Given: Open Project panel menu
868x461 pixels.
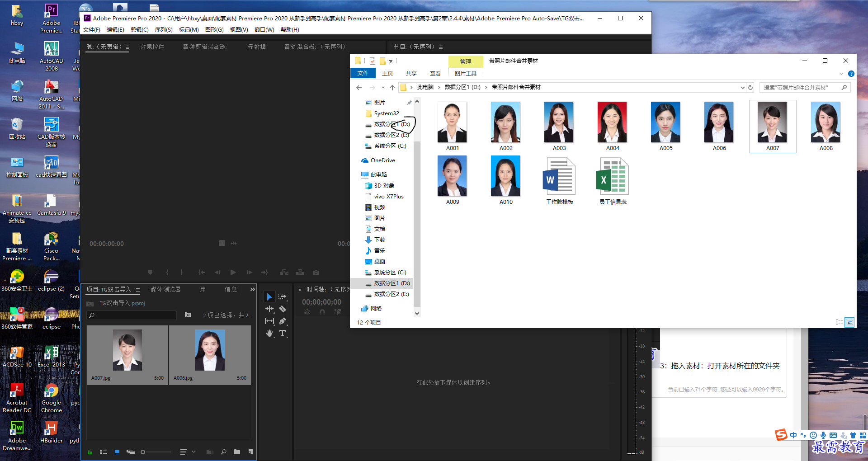Looking at the screenshot, I should (138, 290).
